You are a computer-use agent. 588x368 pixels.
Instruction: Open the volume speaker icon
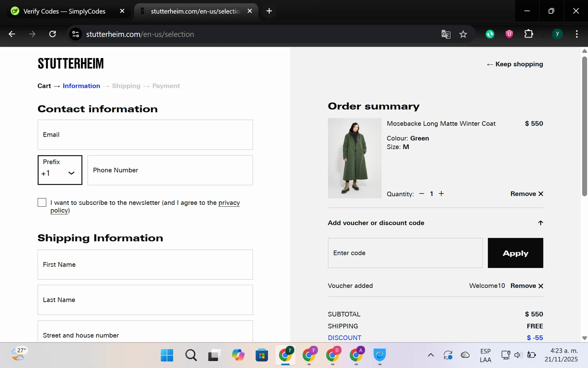[518, 355]
